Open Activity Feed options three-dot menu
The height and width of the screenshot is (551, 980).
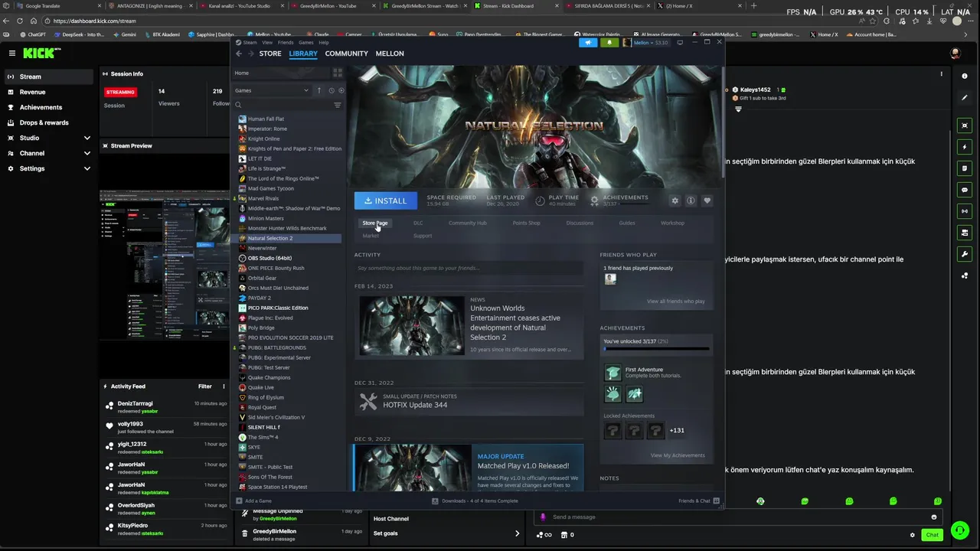click(x=224, y=386)
